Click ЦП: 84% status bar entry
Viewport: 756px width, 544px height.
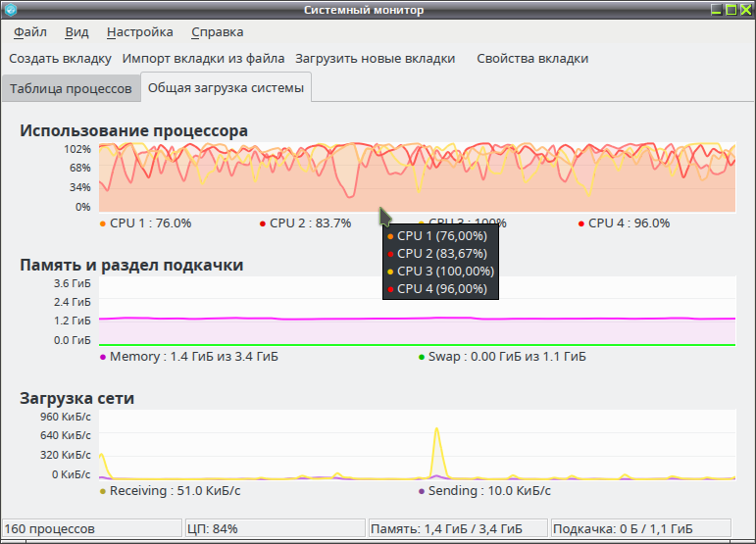point(275,528)
